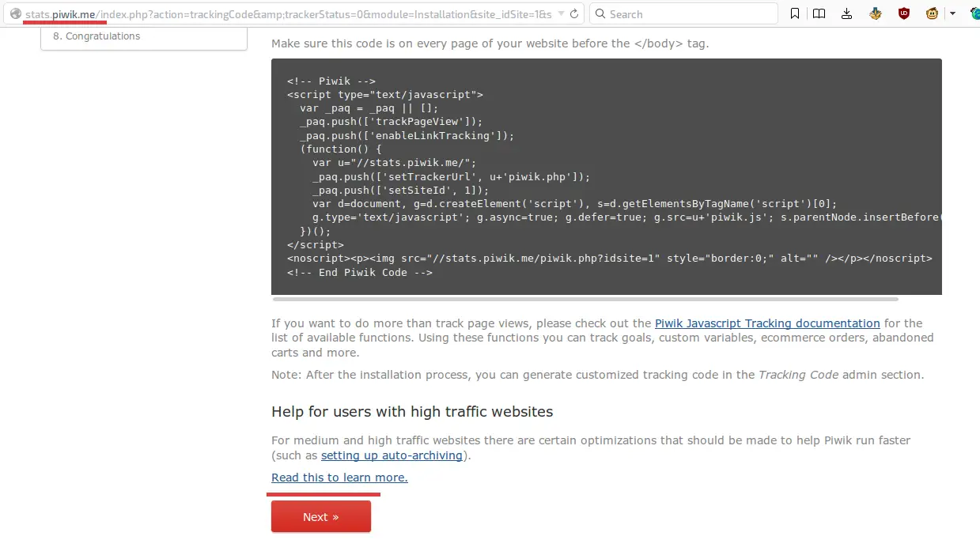
Task: Click the code line with 'enableLinkTracking'
Action: [407, 135]
